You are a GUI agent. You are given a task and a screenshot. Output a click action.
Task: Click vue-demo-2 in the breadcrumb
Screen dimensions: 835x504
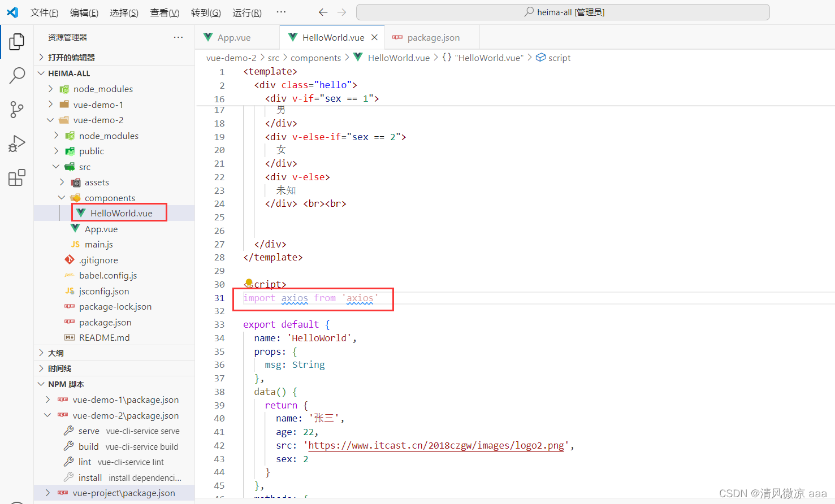point(231,58)
